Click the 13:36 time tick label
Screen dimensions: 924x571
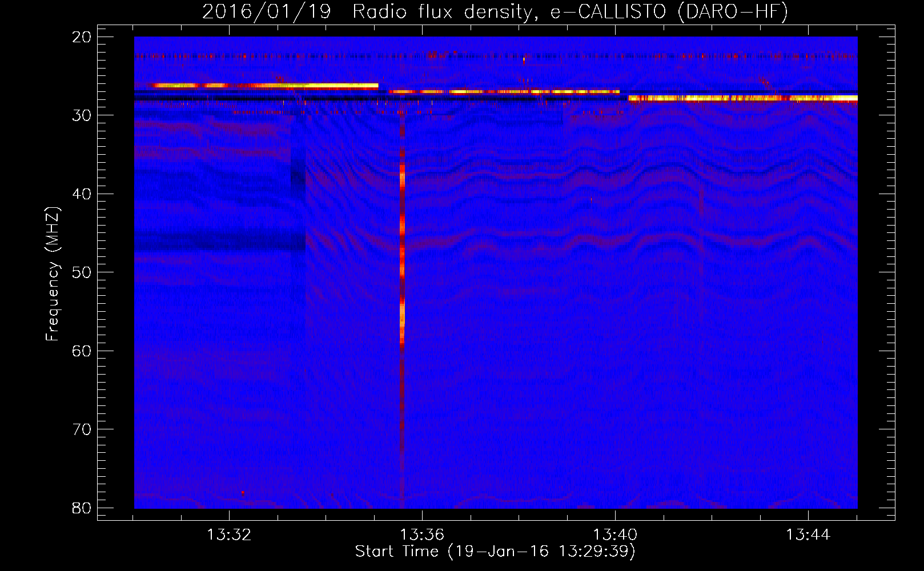[422, 535]
